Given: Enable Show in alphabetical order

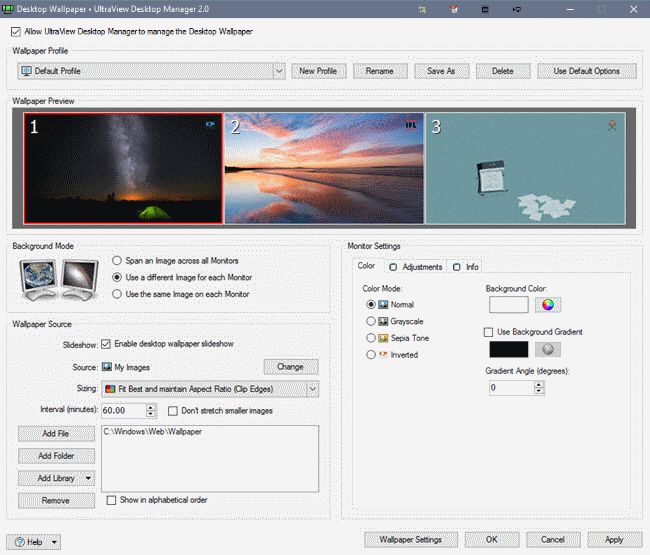Looking at the screenshot, I should (111, 500).
